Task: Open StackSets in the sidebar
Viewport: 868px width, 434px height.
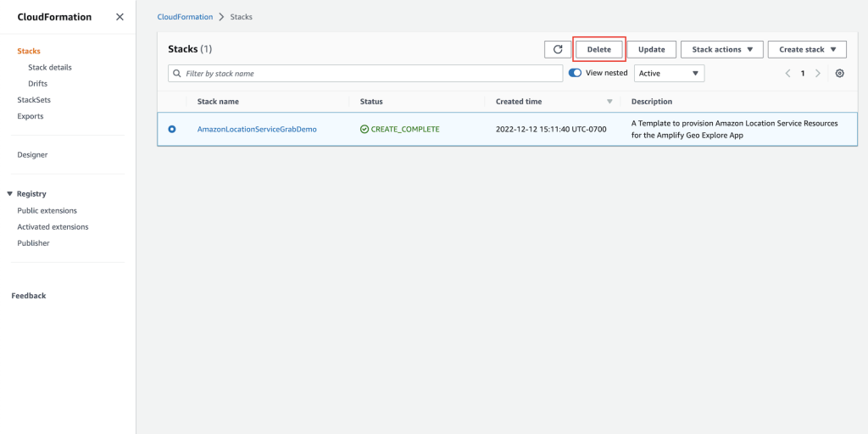Action: pos(34,100)
